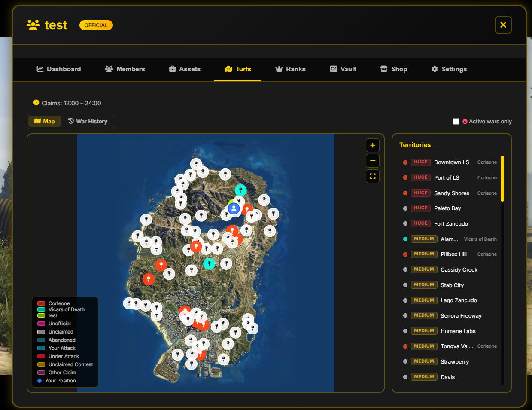Select Pillbox Hill territory
Screen dimensions: 532x410
click(450, 254)
